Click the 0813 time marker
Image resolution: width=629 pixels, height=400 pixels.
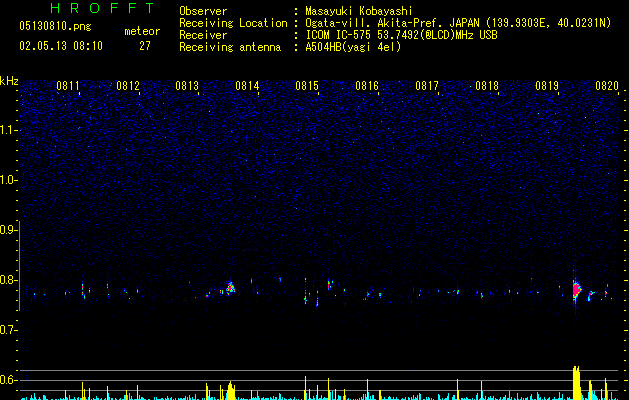[x=187, y=86]
